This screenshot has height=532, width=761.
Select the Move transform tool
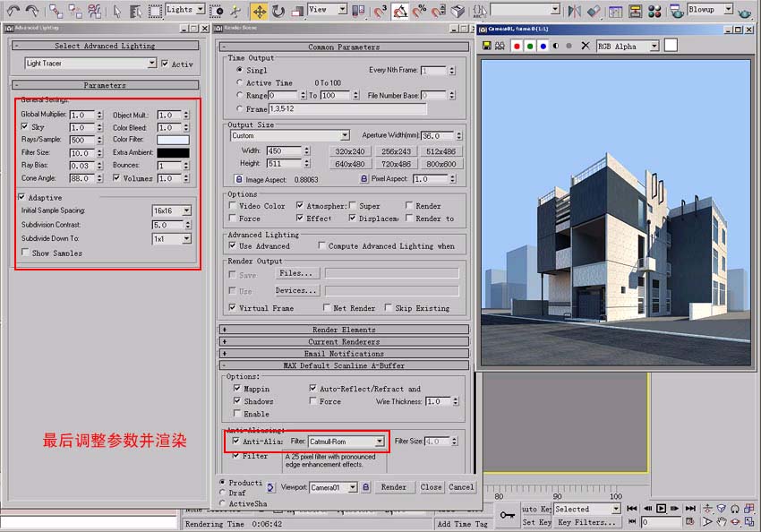pos(259,11)
